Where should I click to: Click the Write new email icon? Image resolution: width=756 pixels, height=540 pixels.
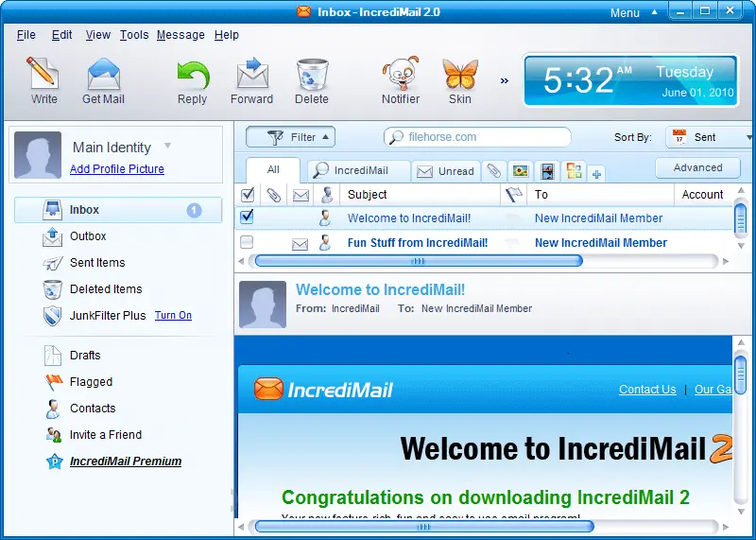[x=43, y=79]
